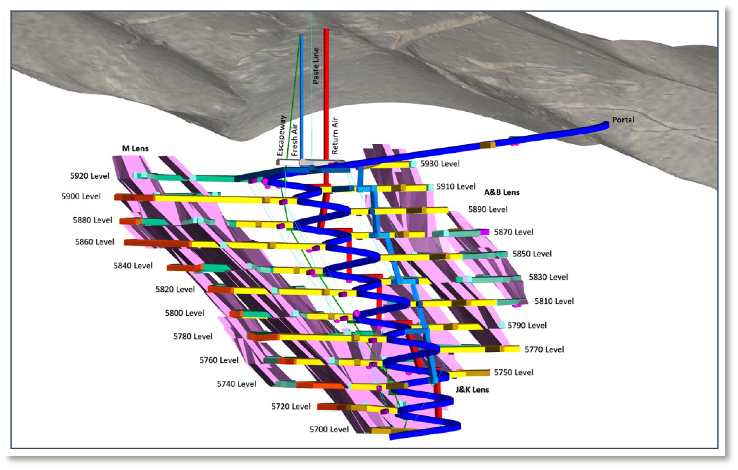Screen dimensions: 738x470
Task: Select the 5720 Level label
Action: [x=290, y=406]
